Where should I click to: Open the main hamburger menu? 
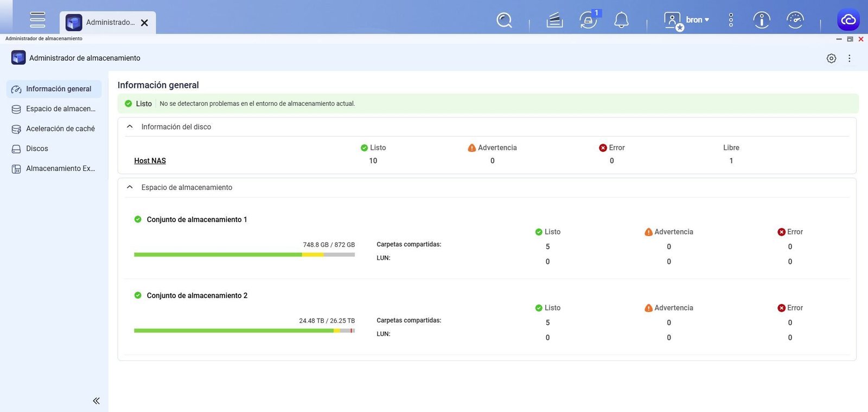tap(37, 20)
